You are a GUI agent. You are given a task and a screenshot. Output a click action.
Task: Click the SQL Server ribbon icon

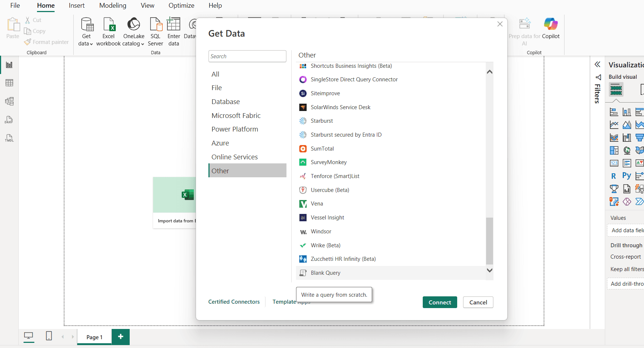click(x=156, y=25)
